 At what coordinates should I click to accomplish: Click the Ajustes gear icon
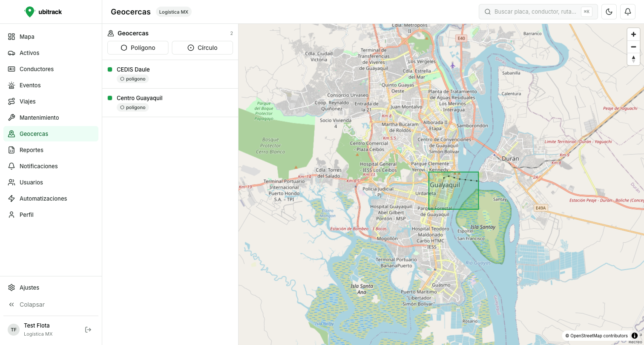[11, 287]
